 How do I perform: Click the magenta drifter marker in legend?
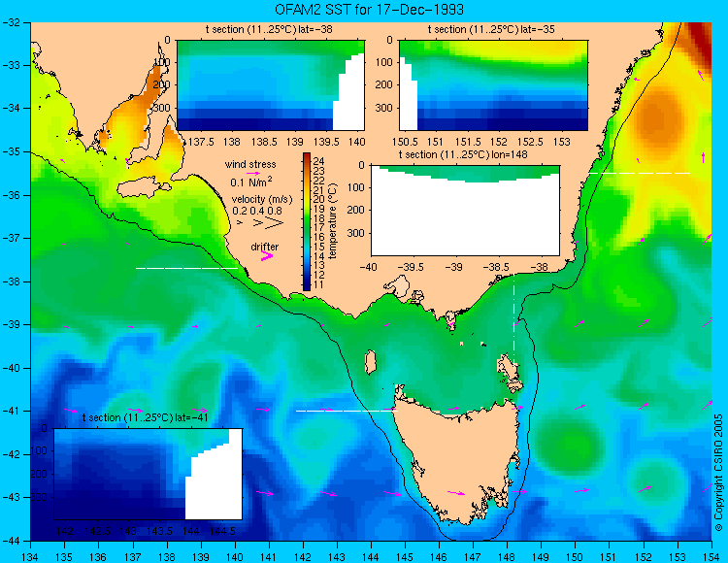pos(267,255)
